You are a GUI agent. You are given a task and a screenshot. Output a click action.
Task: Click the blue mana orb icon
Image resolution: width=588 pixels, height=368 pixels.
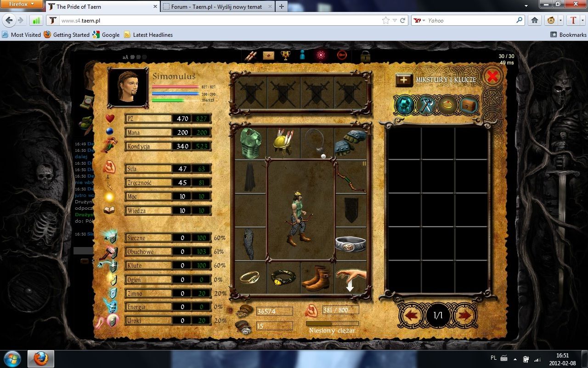[x=109, y=132]
